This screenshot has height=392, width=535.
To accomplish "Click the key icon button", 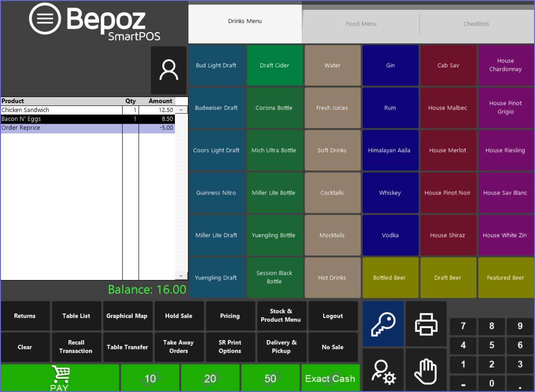I will 383,323.
